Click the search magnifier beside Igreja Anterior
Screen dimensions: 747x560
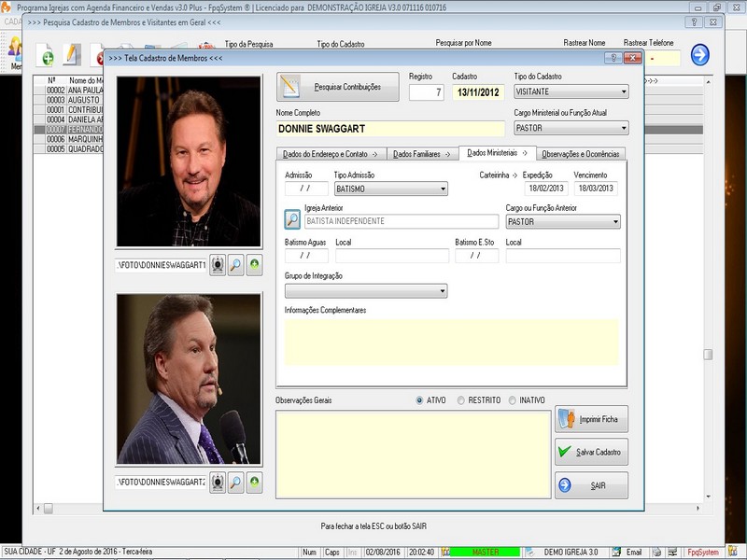(x=292, y=219)
